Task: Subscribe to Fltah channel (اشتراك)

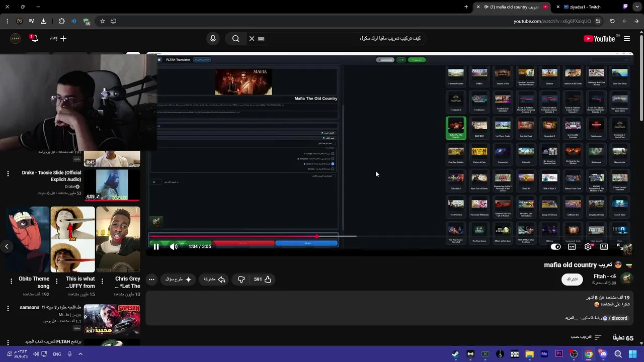Action: coord(572,279)
